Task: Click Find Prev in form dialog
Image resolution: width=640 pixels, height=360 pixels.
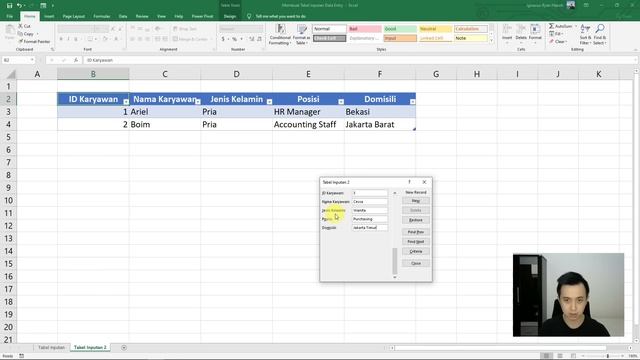Action: click(x=416, y=232)
